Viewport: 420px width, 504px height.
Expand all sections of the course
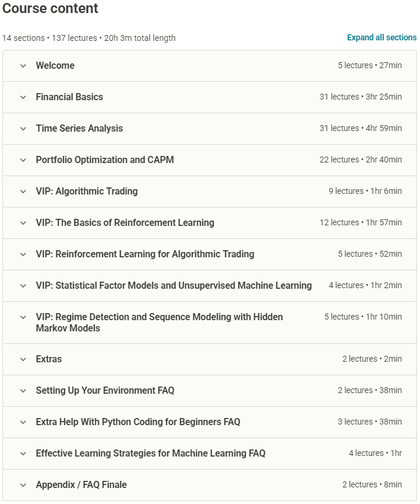(x=381, y=37)
